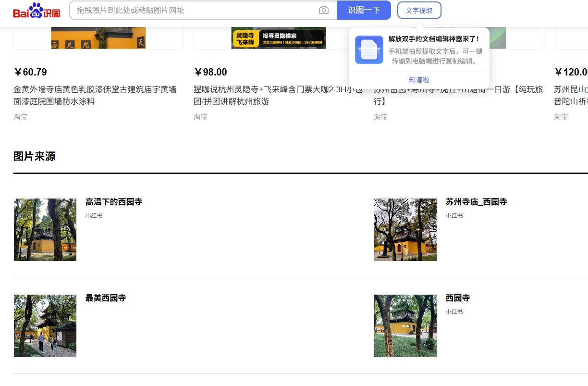Viewport: 588px width, 386px height.
Task: Click the document editor icon in popup
Action: (x=369, y=50)
